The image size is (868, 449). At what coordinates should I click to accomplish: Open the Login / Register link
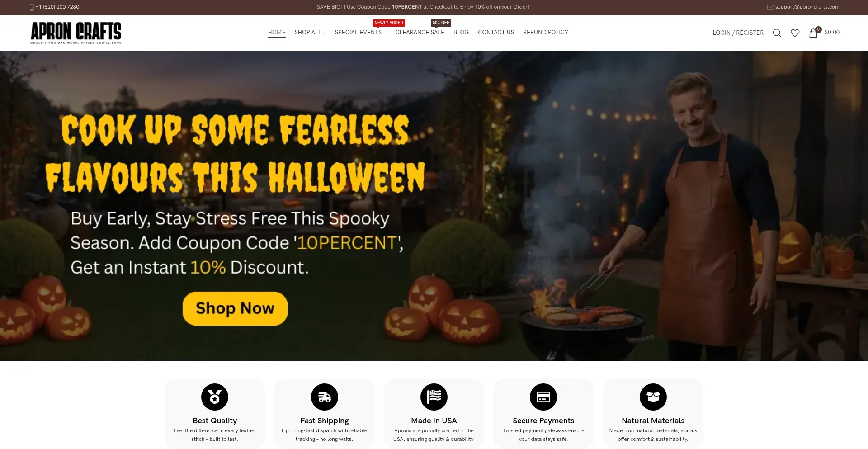738,33
